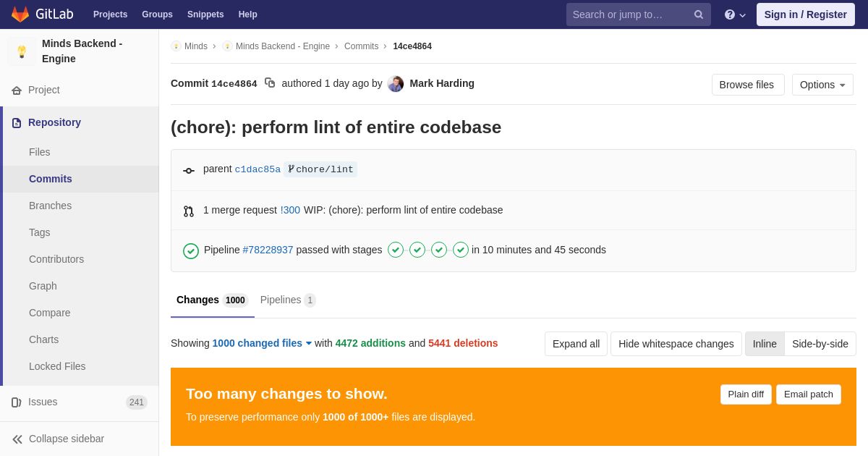Open the Help question mark menu
This screenshot has height=456, width=868.
click(x=734, y=14)
